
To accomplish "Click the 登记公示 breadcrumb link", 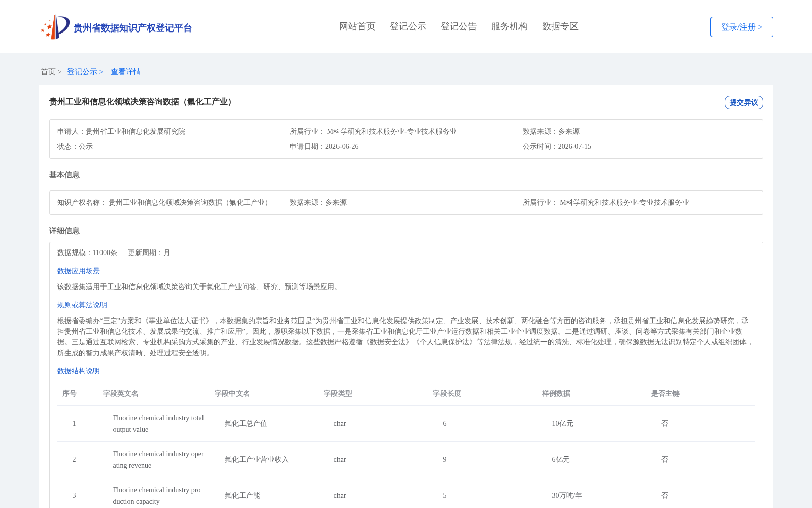I will pyautogui.click(x=82, y=72).
